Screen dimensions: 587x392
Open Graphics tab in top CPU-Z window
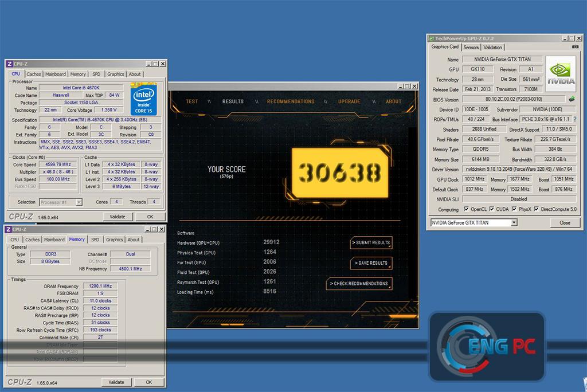(115, 74)
